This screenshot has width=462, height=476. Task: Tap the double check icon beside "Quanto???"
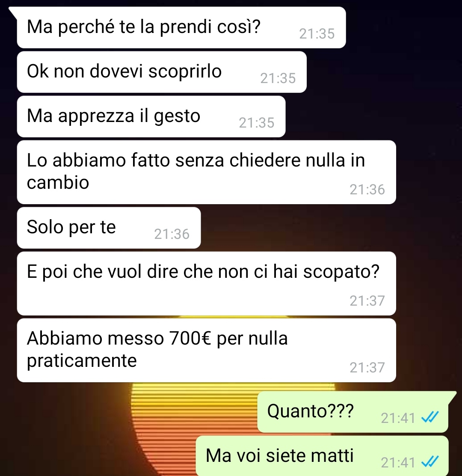click(430, 417)
